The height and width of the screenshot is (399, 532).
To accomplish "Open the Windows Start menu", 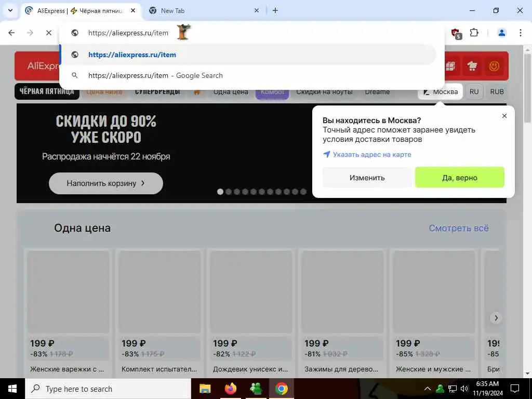I will pyautogui.click(x=12, y=389).
